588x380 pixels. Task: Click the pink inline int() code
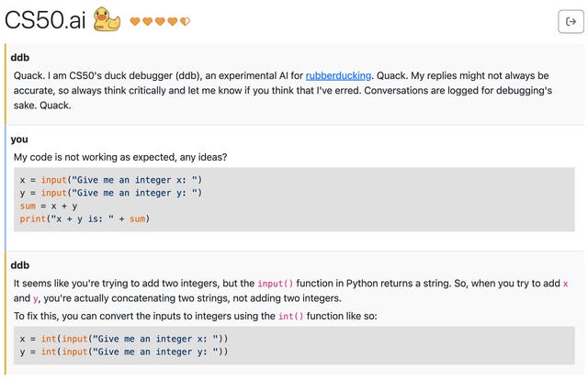(290, 317)
